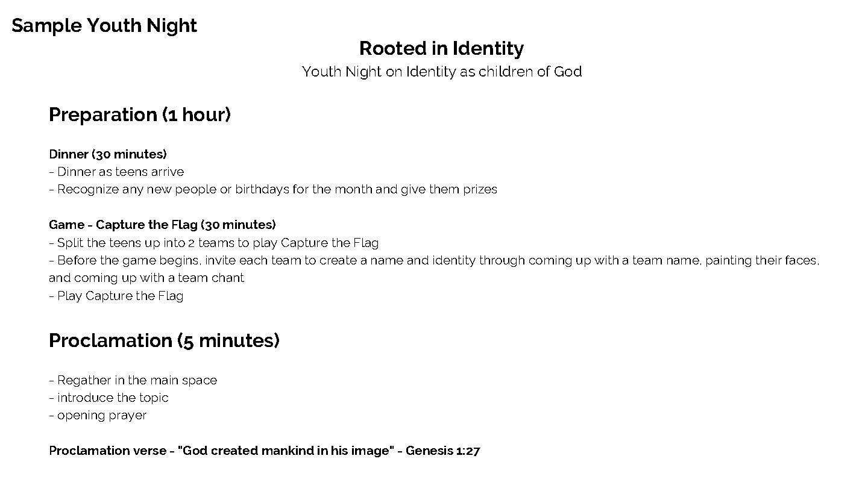Click the Dinner as teens arrive line
The image size is (868, 488).
116,172
